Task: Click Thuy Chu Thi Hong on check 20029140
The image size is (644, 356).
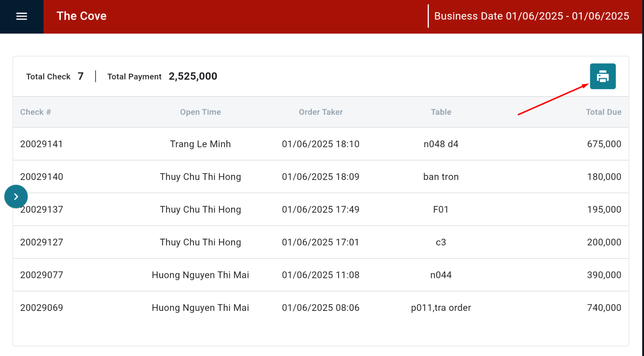Action: tap(200, 177)
